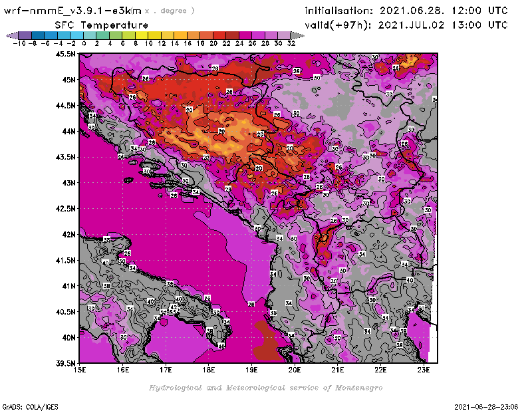Click the timestamp '2021-06-28-23:06'
Image resolution: width=532 pixels, height=411 pixels.
coord(486,406)
